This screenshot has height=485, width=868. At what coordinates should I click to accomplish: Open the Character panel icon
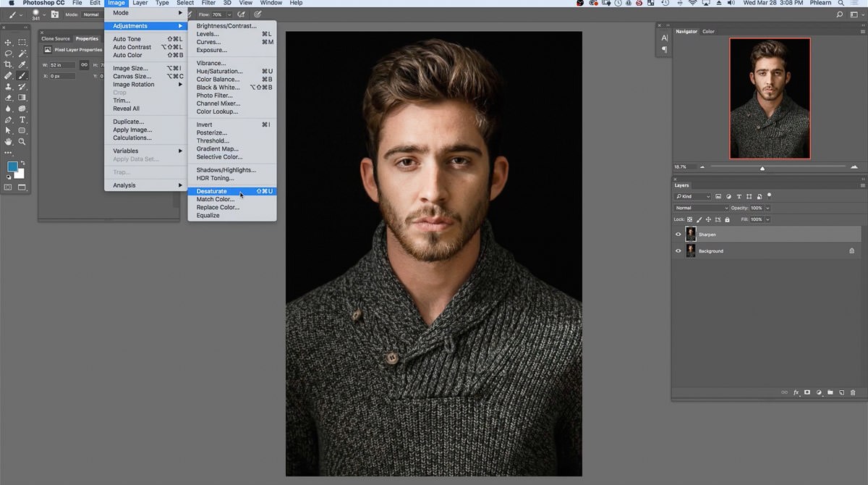pyautogui.click(x=664, y=38)
